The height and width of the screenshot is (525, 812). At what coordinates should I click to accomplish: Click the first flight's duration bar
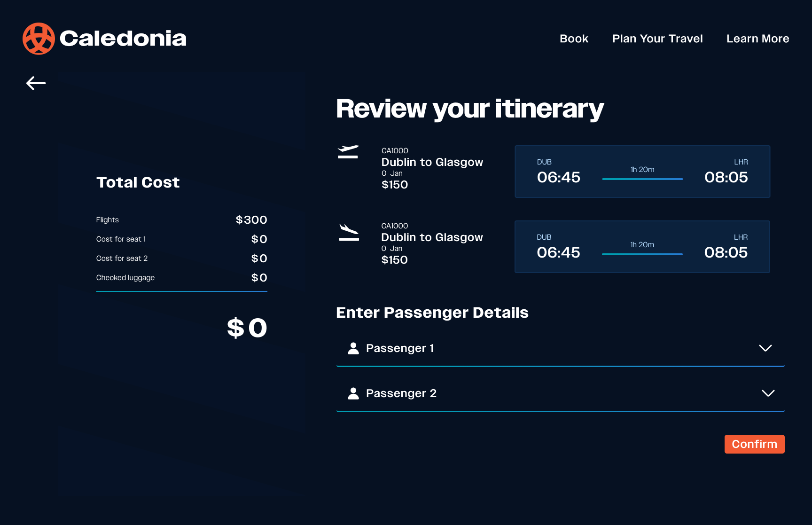coord(642,179)
